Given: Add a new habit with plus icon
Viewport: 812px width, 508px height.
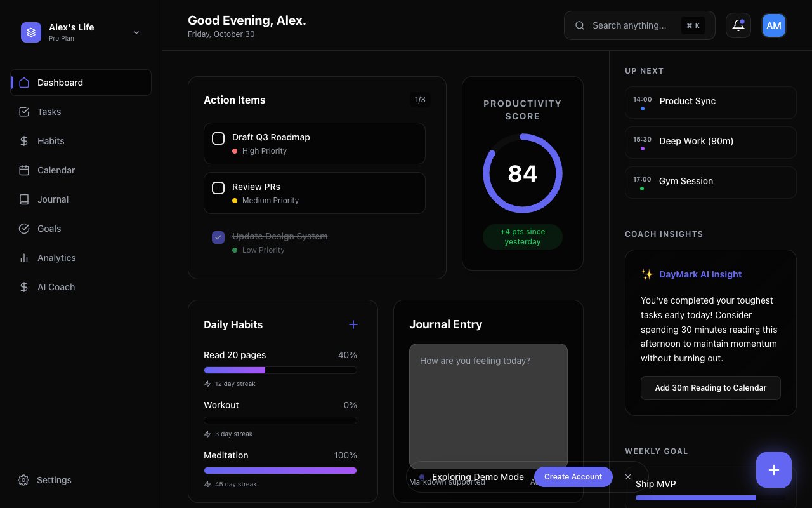Looking at the screenshot, I should click(x=353, y=324).
